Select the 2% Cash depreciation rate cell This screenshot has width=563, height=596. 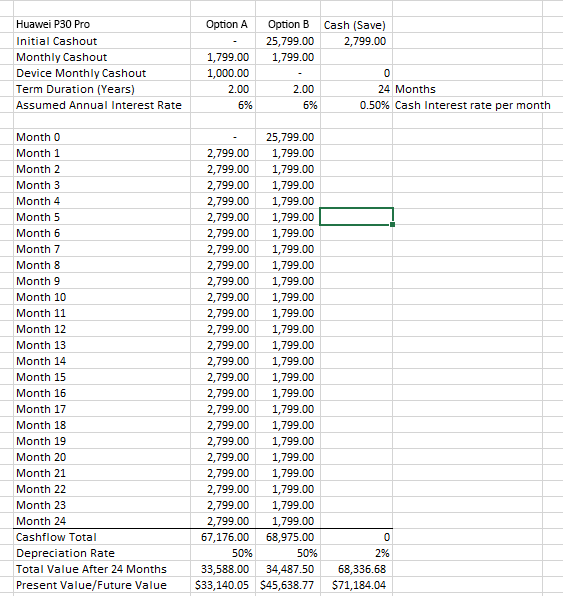click(x=356, y=553)
